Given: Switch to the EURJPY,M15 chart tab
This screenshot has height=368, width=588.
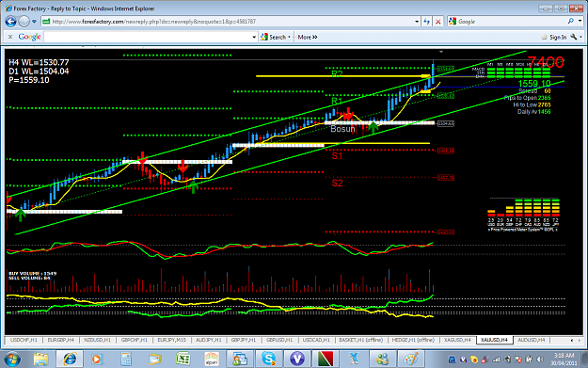Looking at the screenshot, I should pyautogui.click(x=172, y=340).
